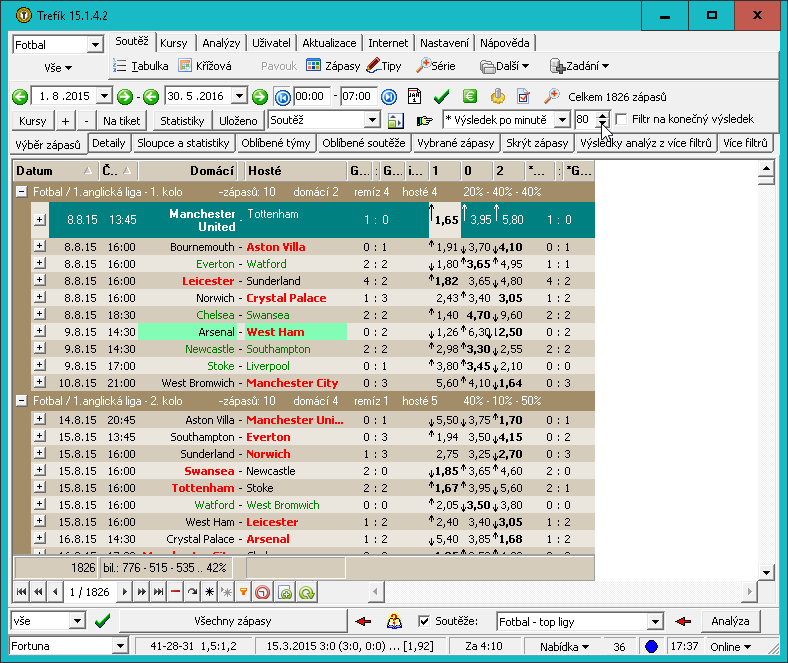Click the save filter icon next to Soutěž dropdown
The width and height of the screenshot is (788, 663).
[x=396, y=121]
